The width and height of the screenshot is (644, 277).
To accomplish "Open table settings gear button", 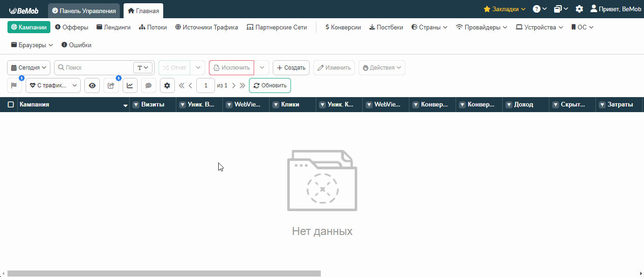I will pyautogui.click(x=167, y=85).
